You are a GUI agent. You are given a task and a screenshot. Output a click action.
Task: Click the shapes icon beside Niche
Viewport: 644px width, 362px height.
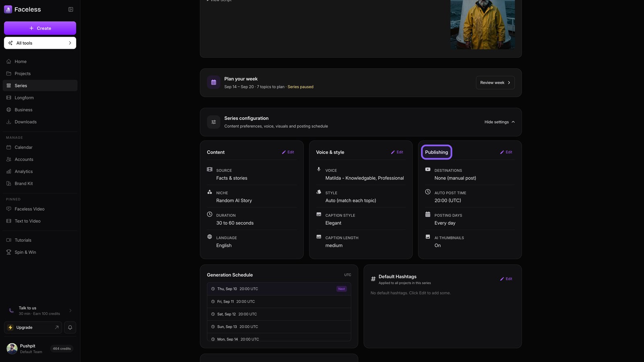click(x=210, y=192)
